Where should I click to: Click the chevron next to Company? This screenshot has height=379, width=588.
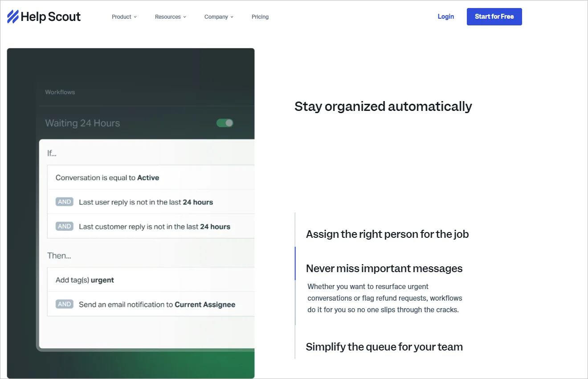232,17
